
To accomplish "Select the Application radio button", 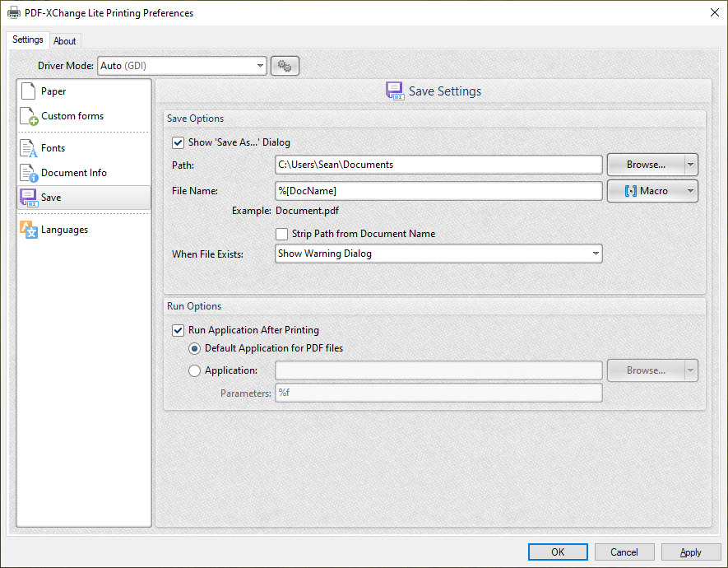I will point(195,370).
